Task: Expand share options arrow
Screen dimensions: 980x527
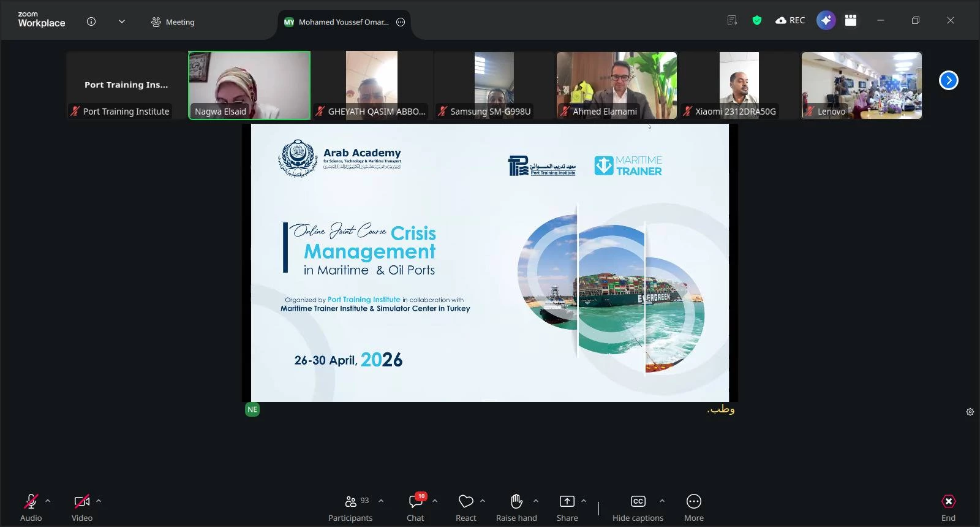Action: click(x=584, y=501)
